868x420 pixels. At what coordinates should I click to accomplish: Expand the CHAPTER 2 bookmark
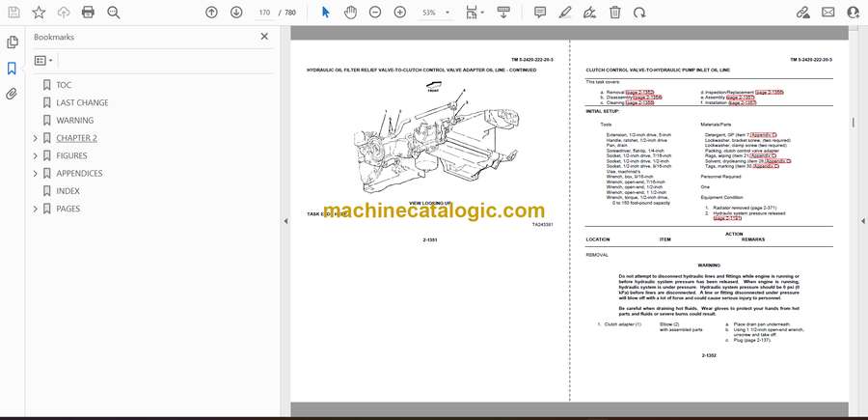click(x=36, y=138)
